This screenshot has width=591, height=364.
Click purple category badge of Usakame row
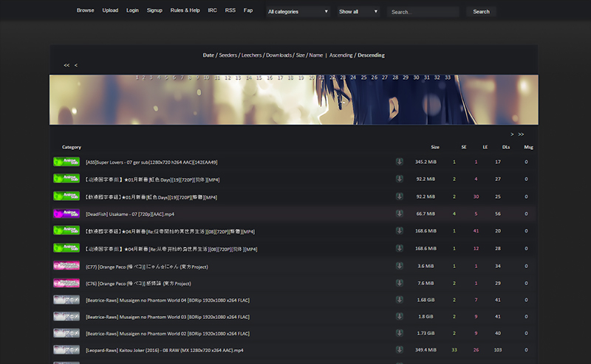pyautogui.click(x=66, y=213)
